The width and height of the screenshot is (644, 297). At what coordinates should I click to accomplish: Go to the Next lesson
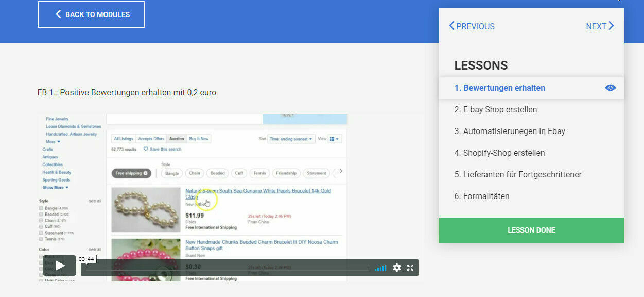pos(600,26)
